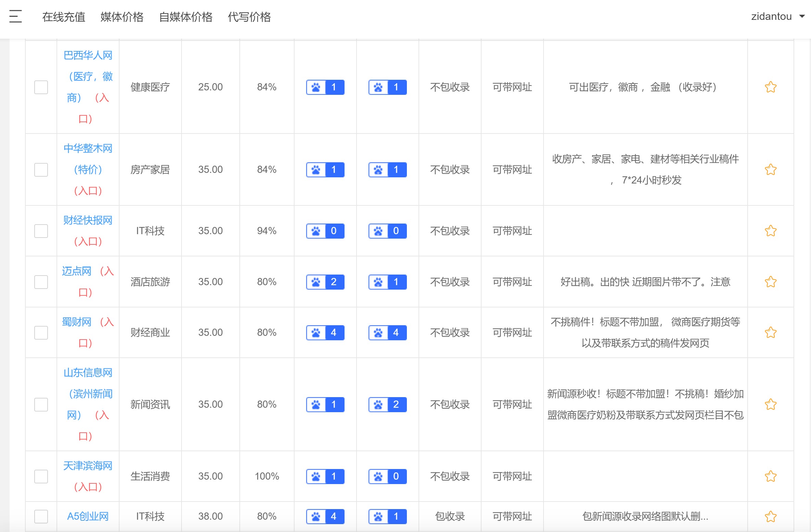Click first Baidu badge showing 1 for 天津滨海网
Screen dimensions: 811x532
325,476
